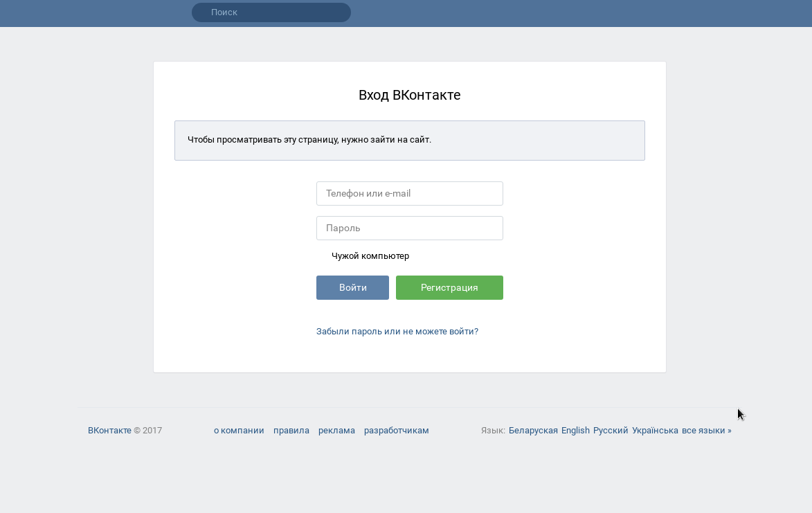
Task: Open the Забыли пароль recovery link
Action: coord(397,332)
